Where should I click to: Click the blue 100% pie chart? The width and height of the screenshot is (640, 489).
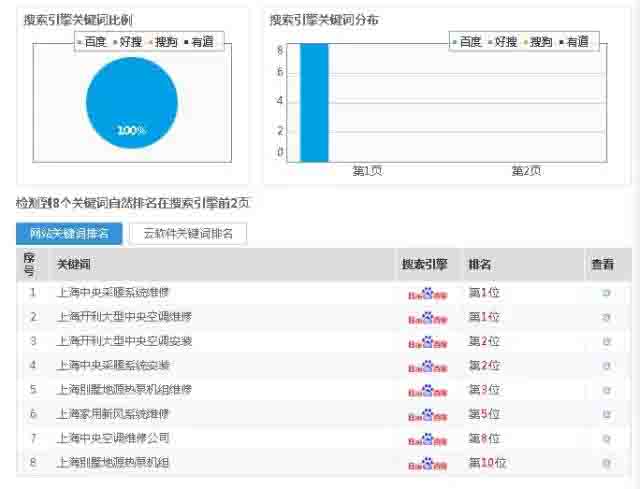[x=132, y=105]
